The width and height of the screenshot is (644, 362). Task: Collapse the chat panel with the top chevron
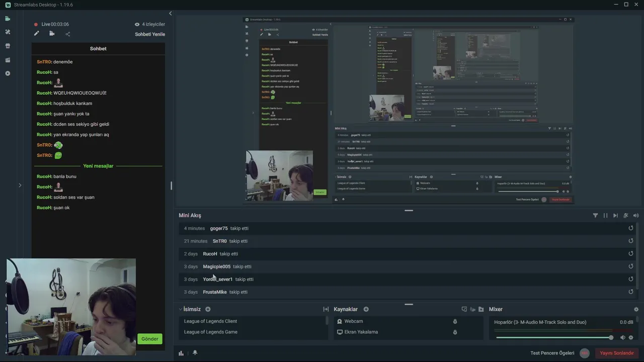(x=170, y=13)
